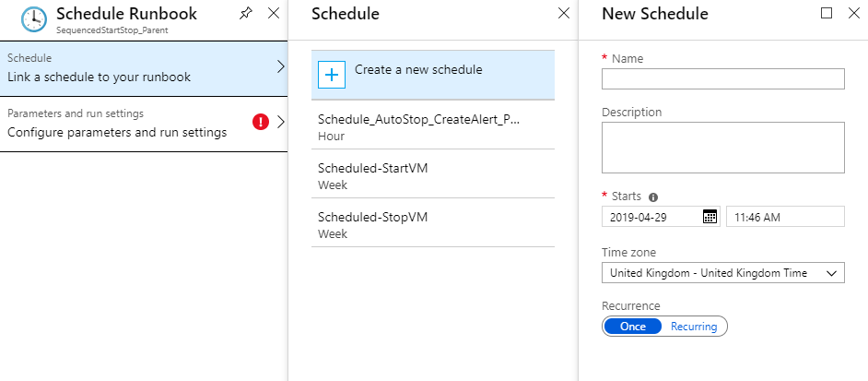
Task: Click the Starts info icon
Action: [653, 196]
